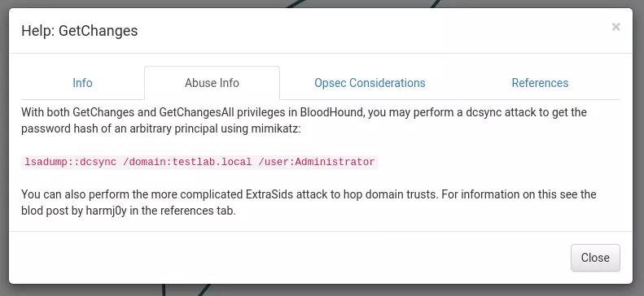
Task: Click the phrase "dcsync attack" in the first paragraph
Action: [501, 112]
